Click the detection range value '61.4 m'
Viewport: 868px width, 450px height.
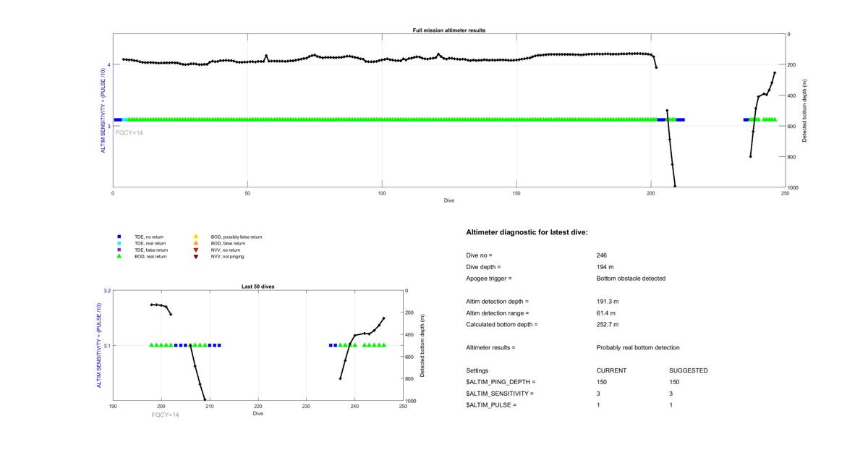(x=606, y=313)
